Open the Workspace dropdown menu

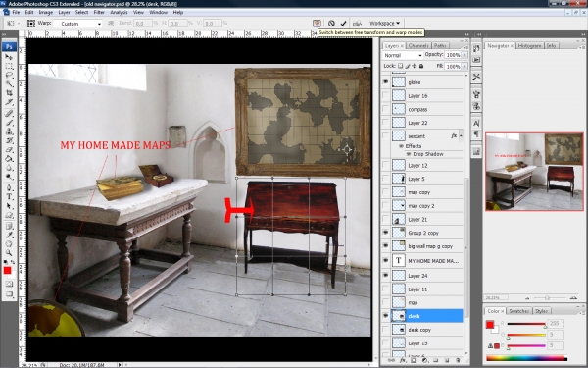click(385, 23)
